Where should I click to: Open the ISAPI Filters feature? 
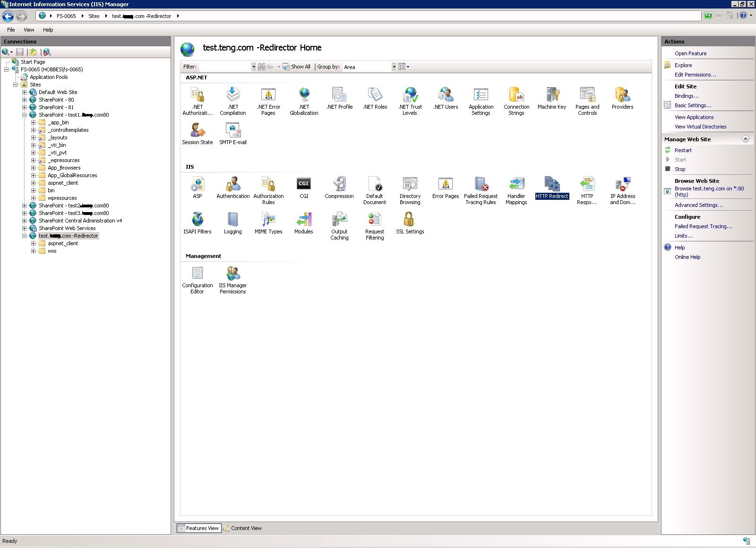pyautogui.click(x=198, y=223)
